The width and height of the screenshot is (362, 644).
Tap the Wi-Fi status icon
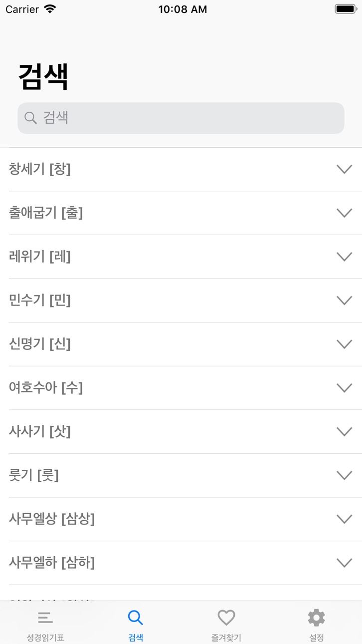point(50,9)
